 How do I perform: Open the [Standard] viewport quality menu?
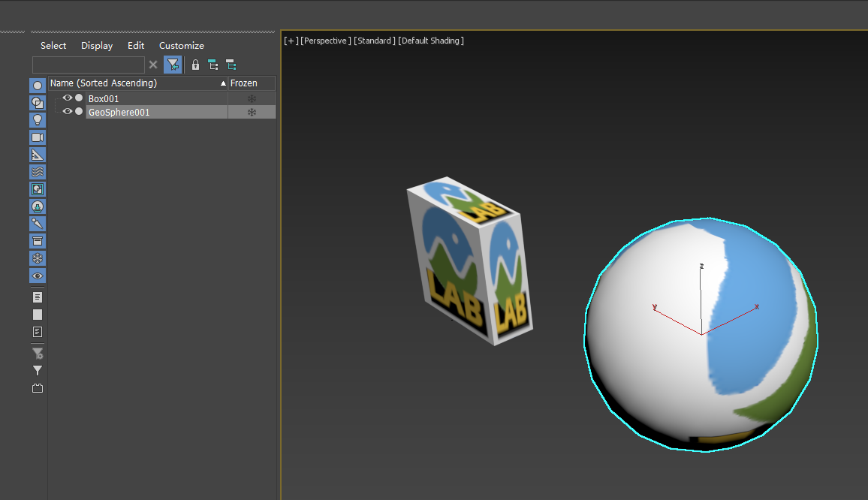tap(374, 41)
